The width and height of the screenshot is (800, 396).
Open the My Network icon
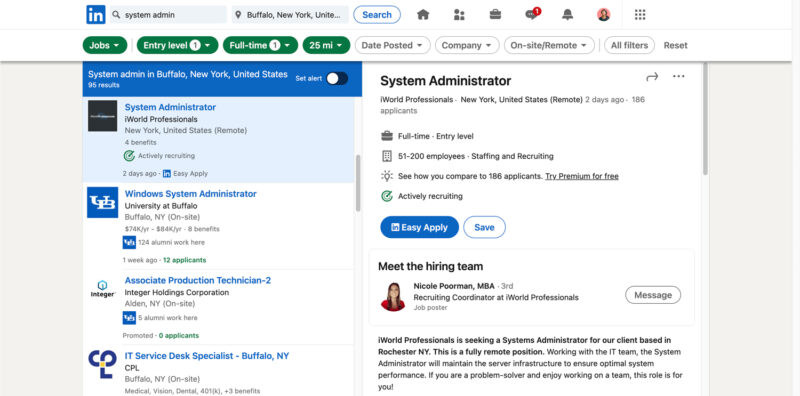459,15
